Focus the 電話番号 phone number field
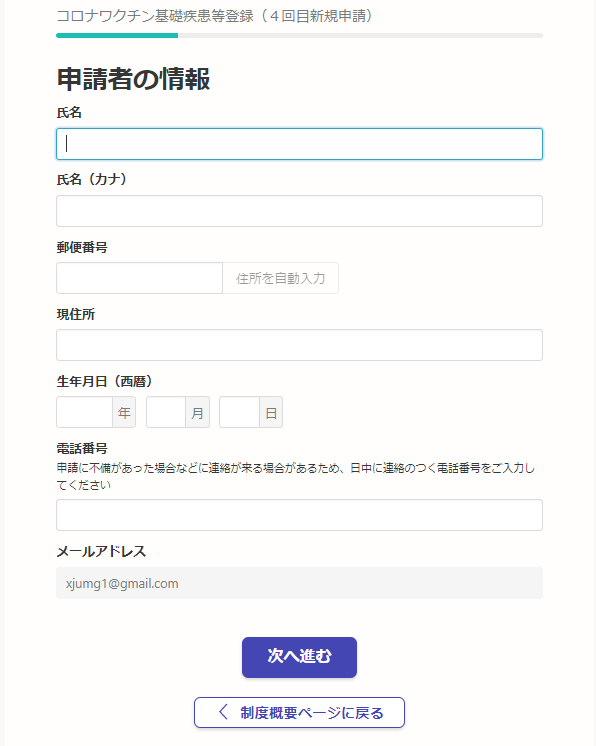The height and width of the screenshot is (746, 596). pyautogui.click(x=299, y=515)
